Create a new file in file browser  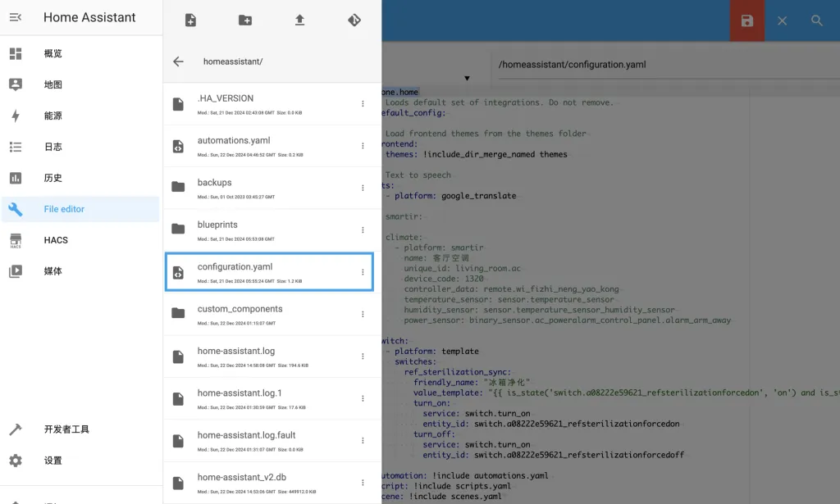[190, 20]
